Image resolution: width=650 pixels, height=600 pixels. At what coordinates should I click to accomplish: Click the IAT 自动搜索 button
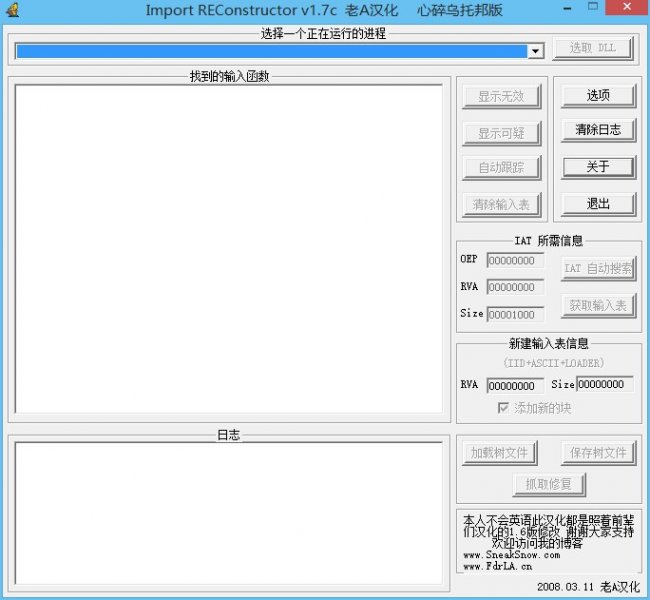(598, 269)
